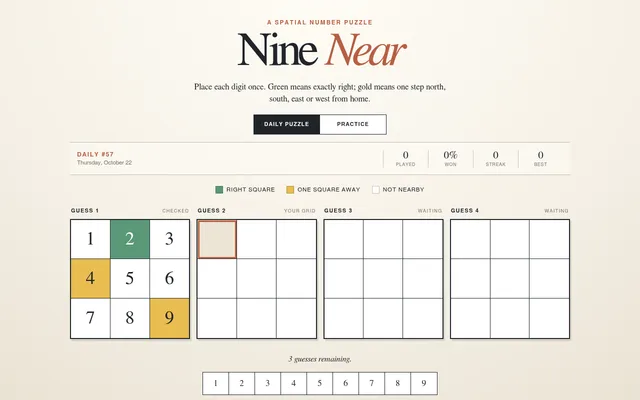Select digit 4 in the number picker
The width and height of the screenshot is (640, 400).
tap(293, 383)
